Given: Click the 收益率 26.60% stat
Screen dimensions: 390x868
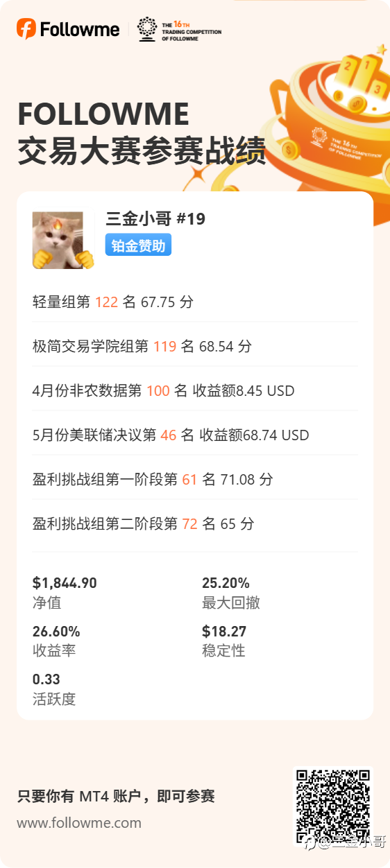Looking at the screenshot, I should [x=56, y=641].
